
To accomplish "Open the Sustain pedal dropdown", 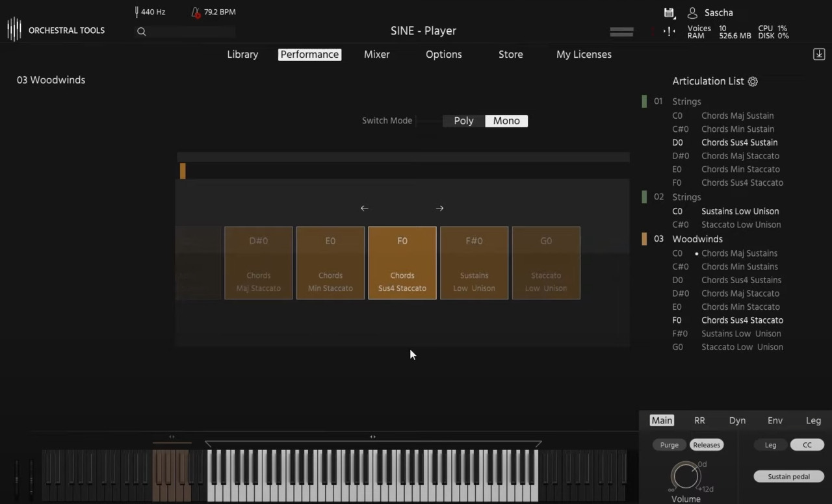I will 788,477.
